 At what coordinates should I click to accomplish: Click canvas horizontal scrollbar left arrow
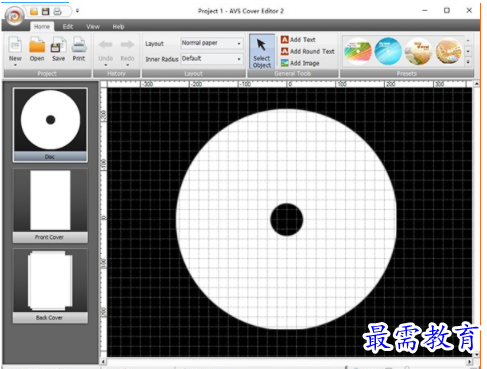(104, 361)
